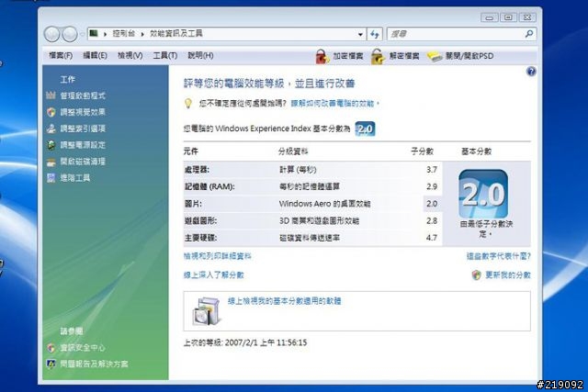Click the 線上深入了解分數 link
Viewport: 588px width, 392px height.
tap(213, 275)
